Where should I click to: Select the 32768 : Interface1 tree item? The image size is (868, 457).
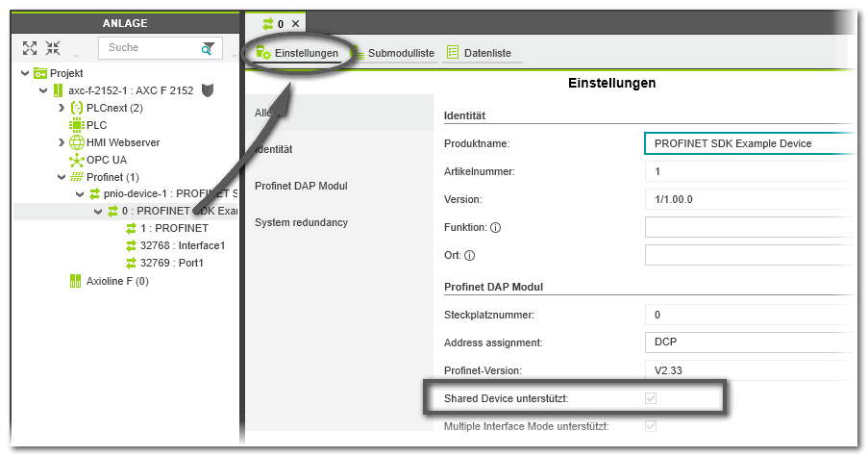182,246
